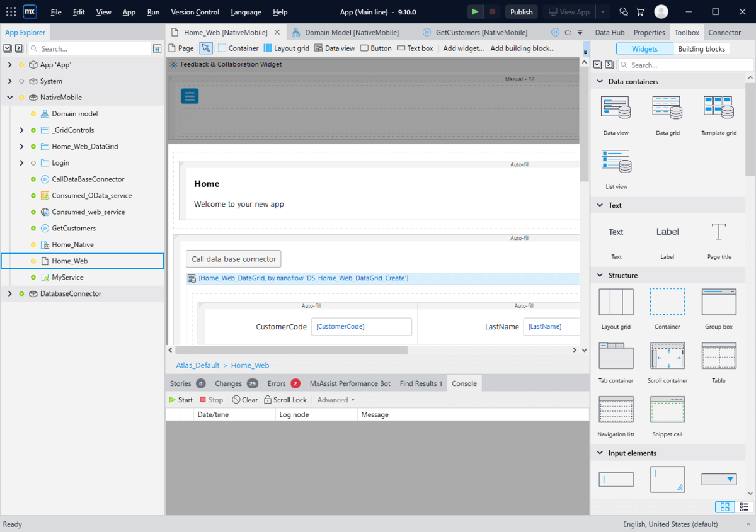This screenshot has height=532, width=756.
Task: Expand the DatabaseConnector module
Action: [x=10, y=293]
